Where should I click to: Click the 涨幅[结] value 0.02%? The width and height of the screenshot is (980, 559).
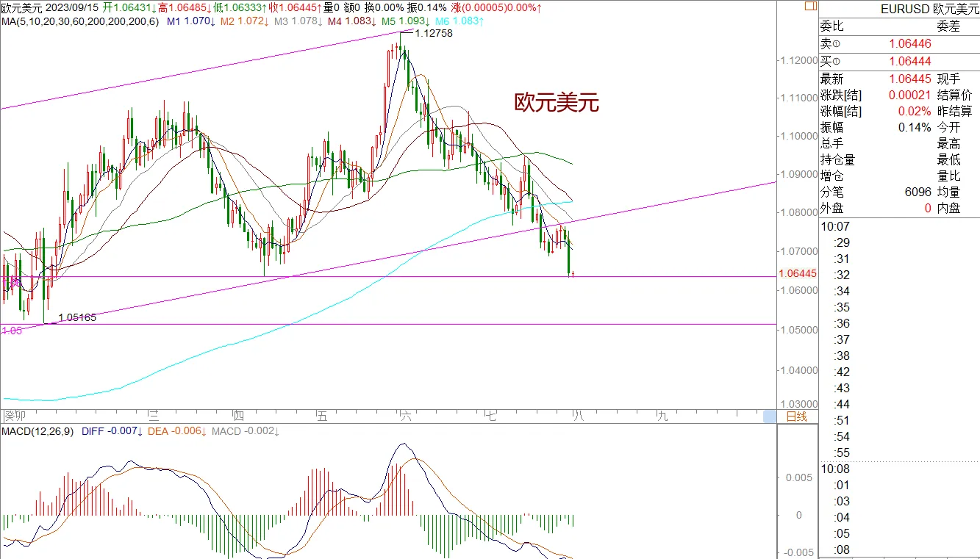(x=915, y=111)
